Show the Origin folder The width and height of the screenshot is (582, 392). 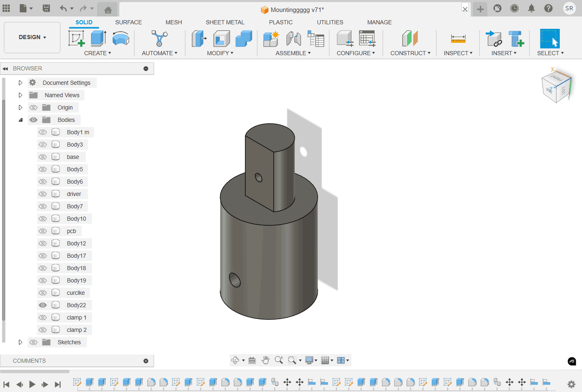33,107
